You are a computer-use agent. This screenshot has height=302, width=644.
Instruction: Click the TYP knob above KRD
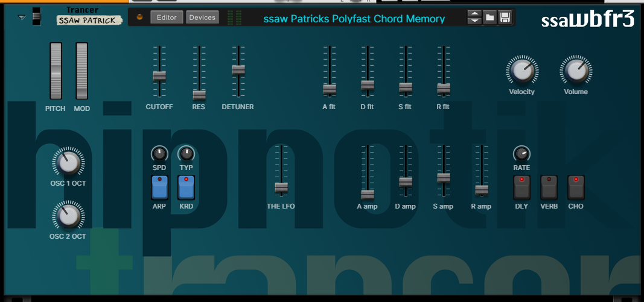tap(186, 154)
